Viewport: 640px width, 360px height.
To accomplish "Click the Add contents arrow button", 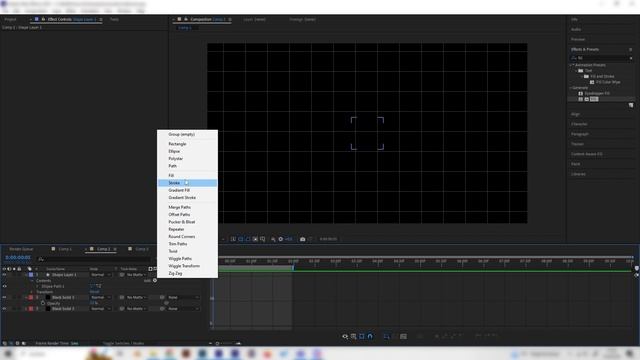I will (x=155, y=281).
